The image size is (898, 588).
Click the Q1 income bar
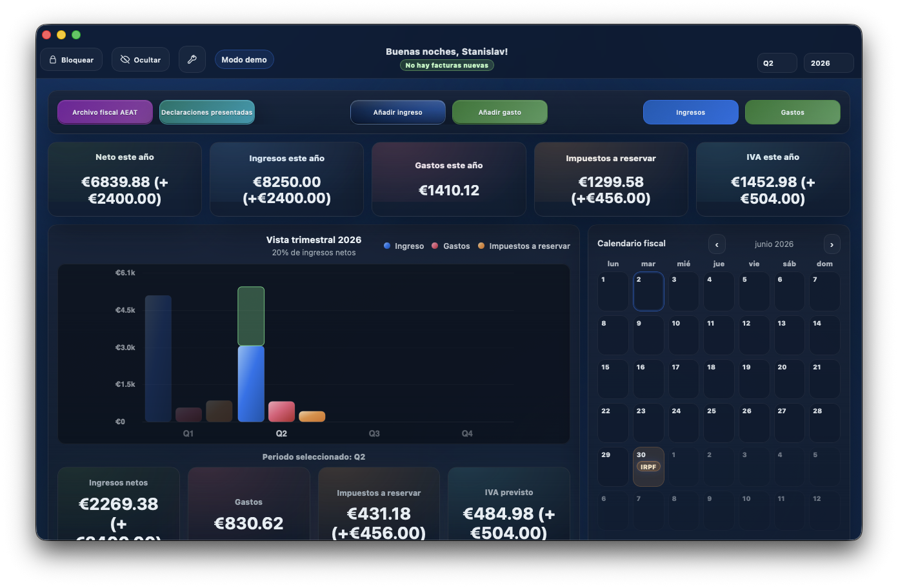click(x=158, y=358)
